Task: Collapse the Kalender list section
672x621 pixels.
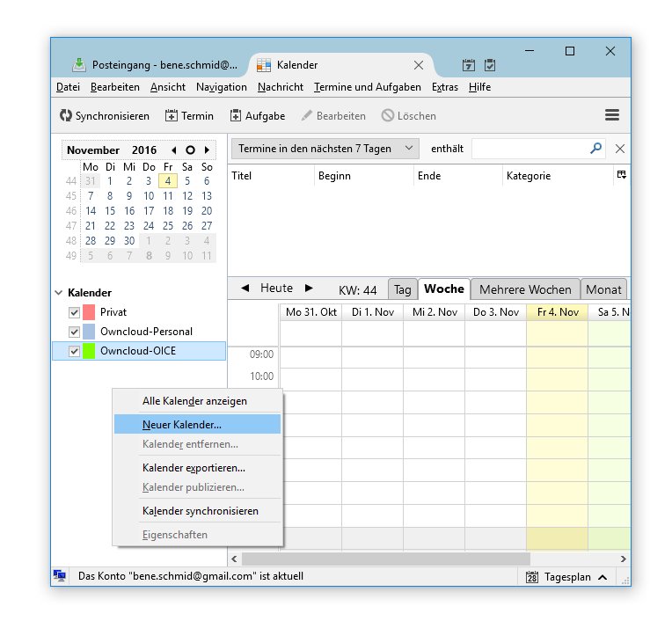Action: coord(59,292)
